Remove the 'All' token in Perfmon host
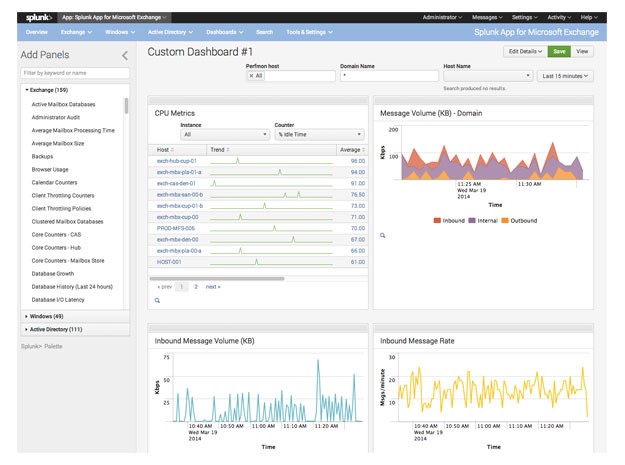Screen dimensions: 625x465 click(251, 76)
